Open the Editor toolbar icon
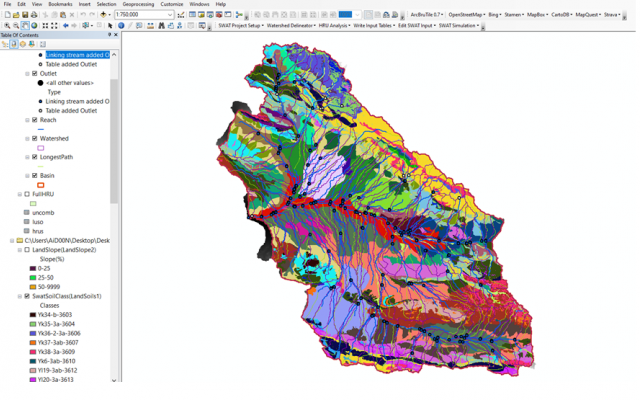Viewport: 640px width, 400px height. (181, 15)
